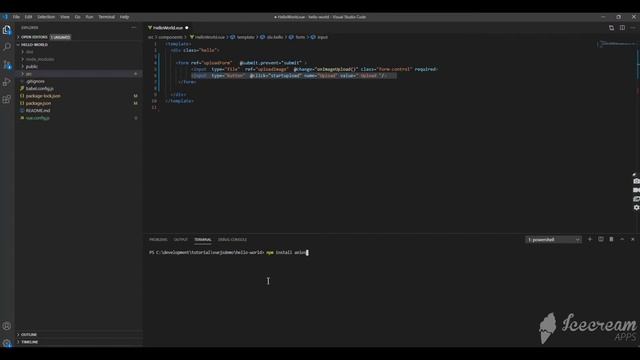Click the form breadcrumb segment
640x360 pixels.
point(300,37)
